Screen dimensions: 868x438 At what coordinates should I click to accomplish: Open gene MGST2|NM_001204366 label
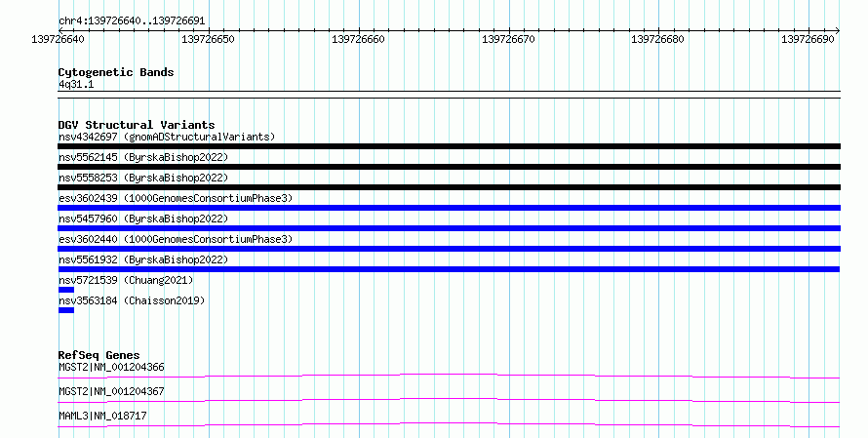(111, 367)
